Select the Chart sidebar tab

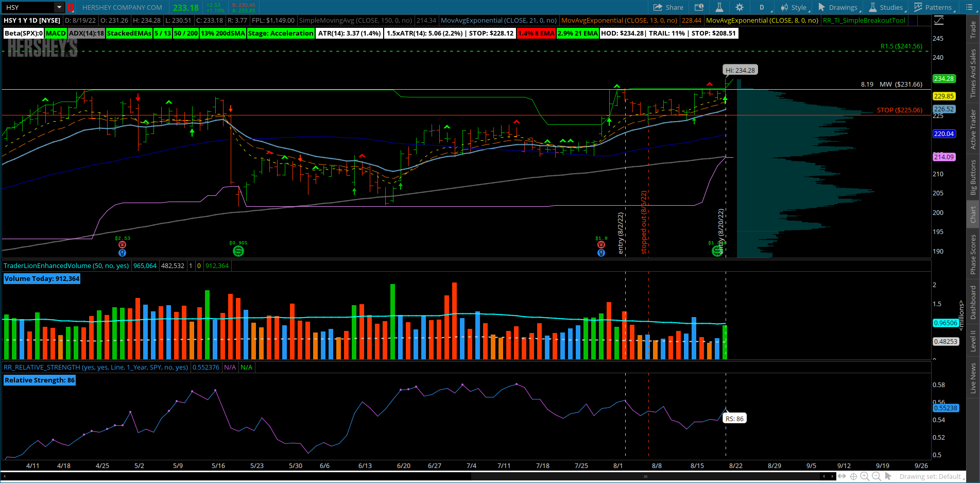pyautogui.click(x=973, y=214)
